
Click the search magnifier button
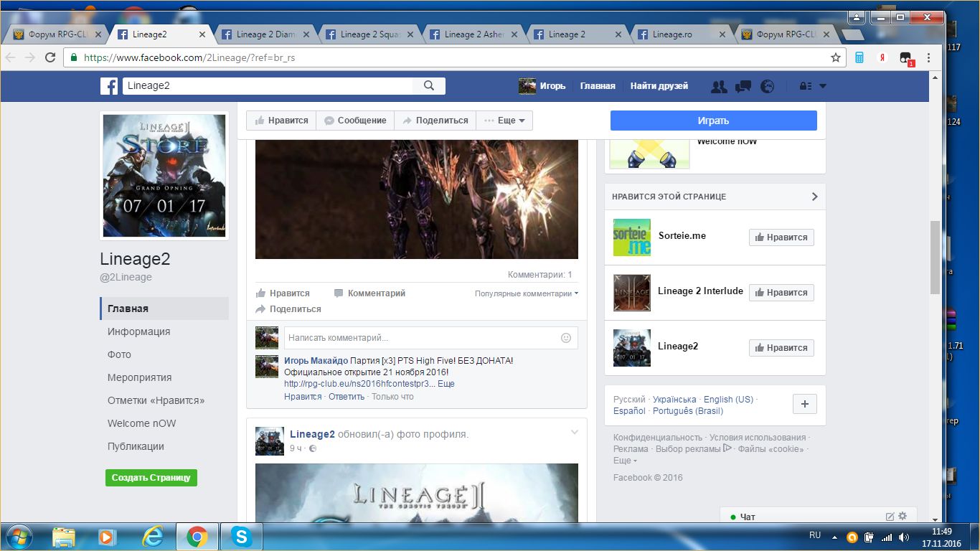pyautogui.click(x=429, y=86)
